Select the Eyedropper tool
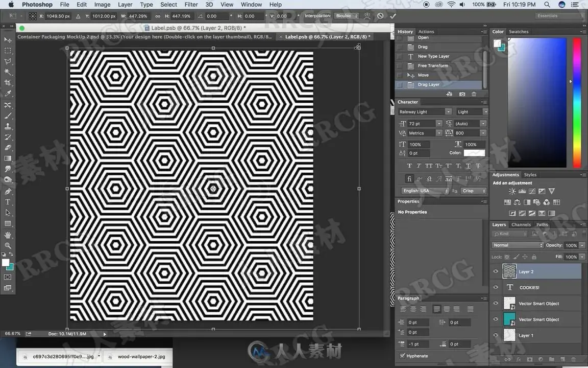Viewport: 588px width, 368px height. point(8,94)
